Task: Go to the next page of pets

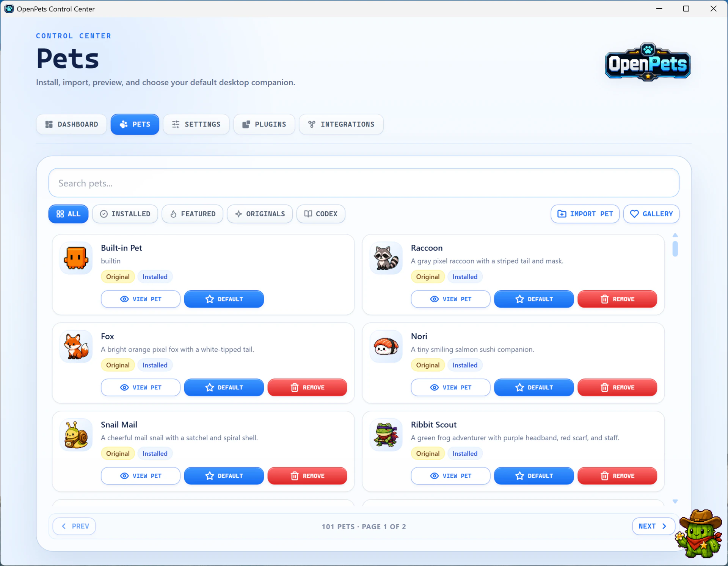Action: coord(653,526)
